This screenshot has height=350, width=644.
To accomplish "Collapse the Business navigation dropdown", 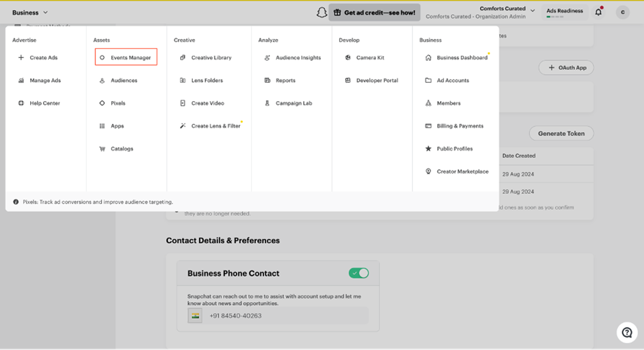I will tap(30, 13).
